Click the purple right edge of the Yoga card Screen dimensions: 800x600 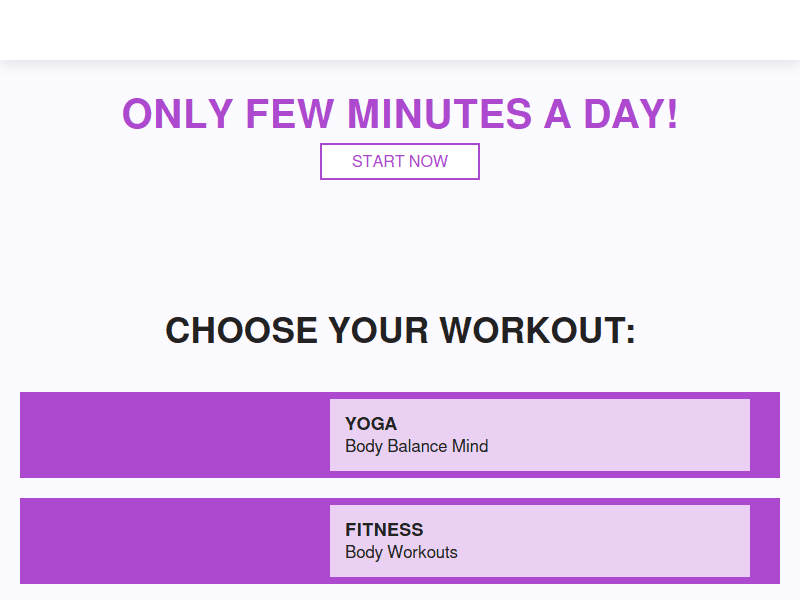coord(765,435)
